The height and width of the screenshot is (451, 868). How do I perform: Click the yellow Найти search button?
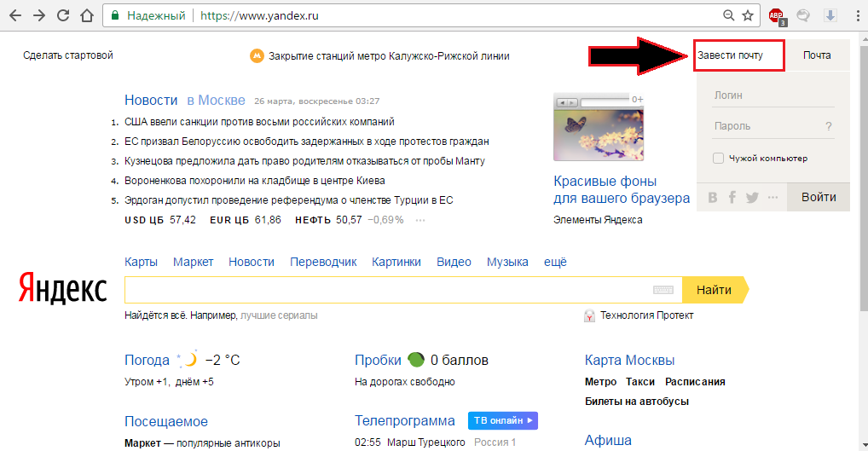(x=715, y=290)
